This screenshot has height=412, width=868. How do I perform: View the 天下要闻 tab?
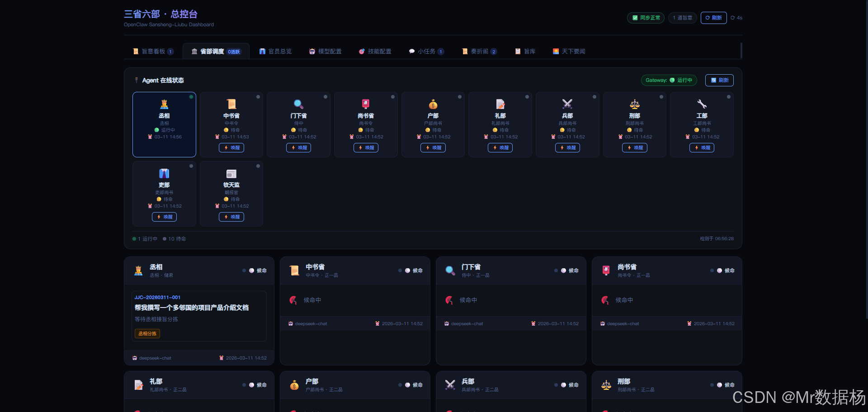569,52
